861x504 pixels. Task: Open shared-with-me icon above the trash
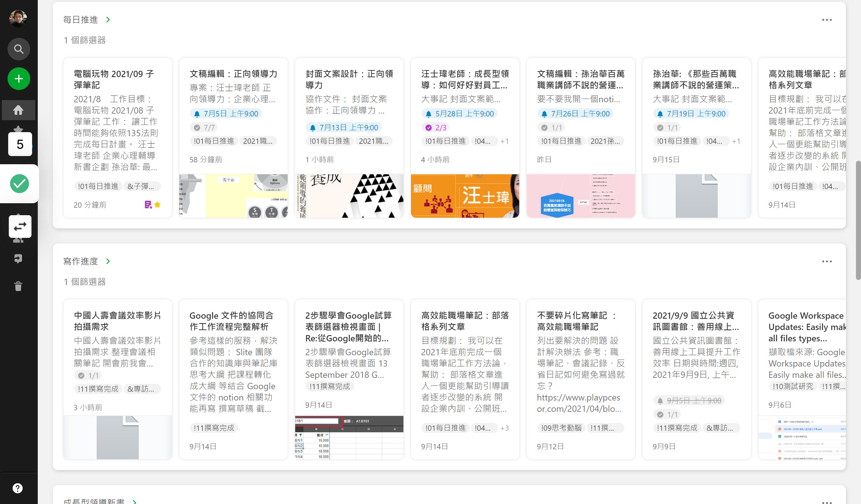tap(19, 259)
